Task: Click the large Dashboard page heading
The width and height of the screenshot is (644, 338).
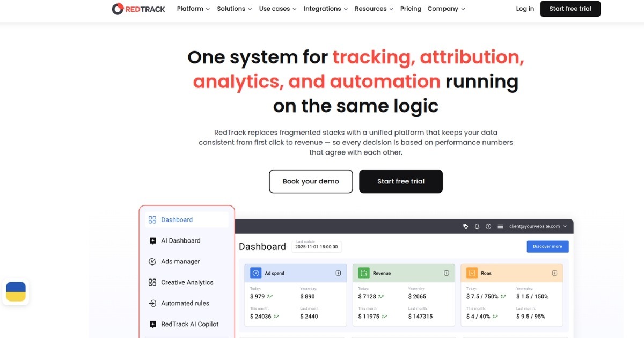Action: pos(262,247)
